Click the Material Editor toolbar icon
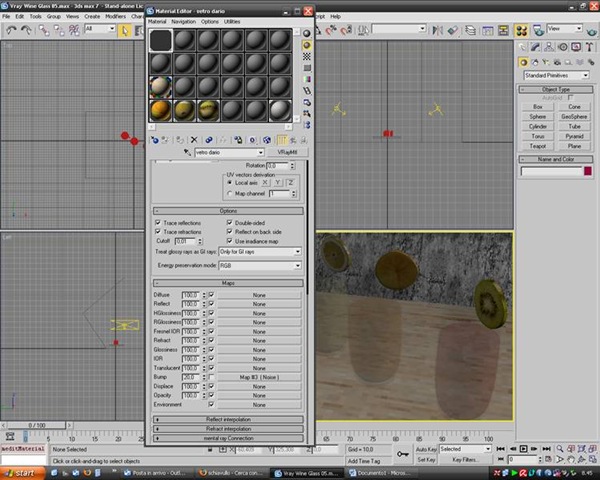 click(521, 30)
